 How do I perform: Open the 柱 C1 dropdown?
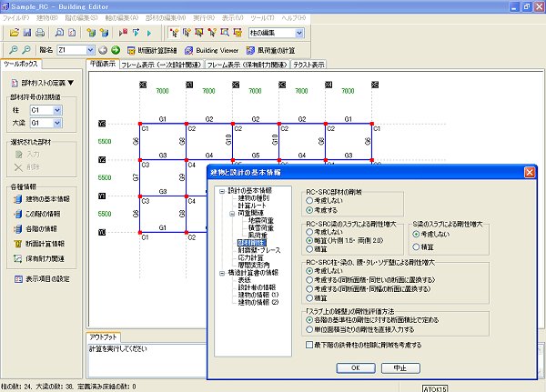coord(57,110)
